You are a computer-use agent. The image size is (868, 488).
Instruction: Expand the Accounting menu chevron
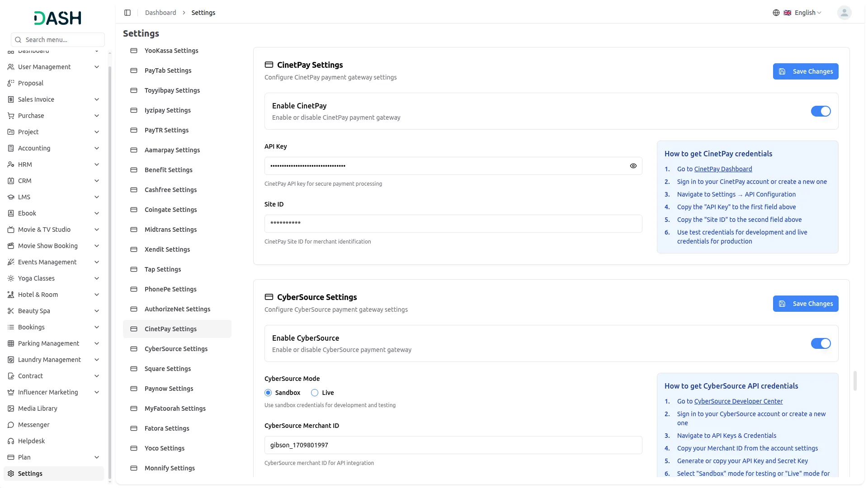tap(96, 148)
